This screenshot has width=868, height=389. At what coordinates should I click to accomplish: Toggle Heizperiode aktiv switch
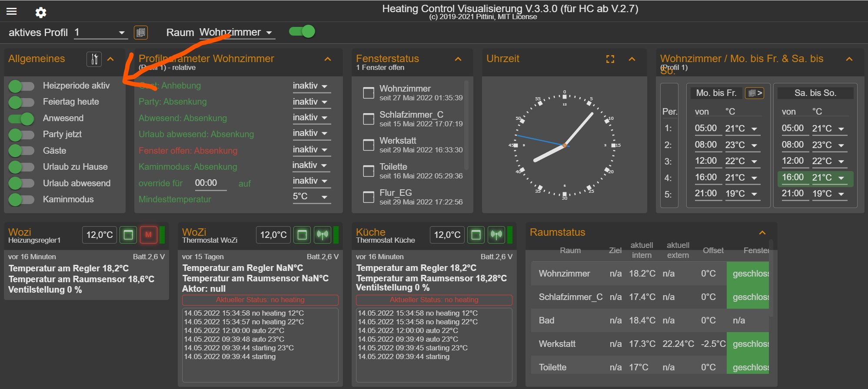click(x=21, y=86)
